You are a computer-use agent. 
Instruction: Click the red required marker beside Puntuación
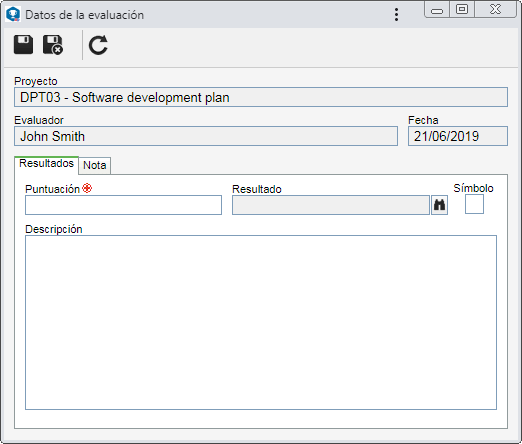[x=87, y=188]
